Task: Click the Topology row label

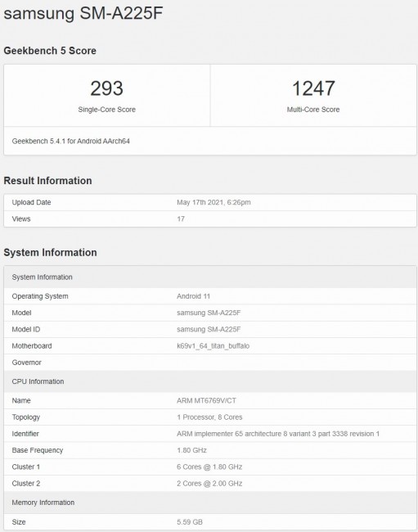Action: coord(25,417)
